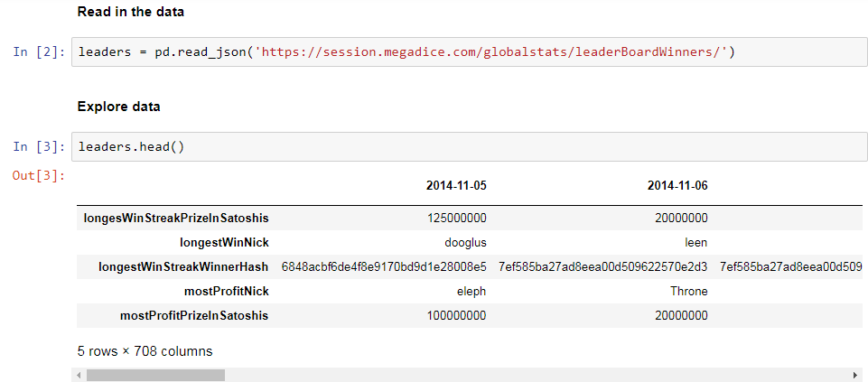This screenshot has height=382, width=868.
Task: Click the Explore data heading
Action: pyautogui.click(x=118, y=107)
